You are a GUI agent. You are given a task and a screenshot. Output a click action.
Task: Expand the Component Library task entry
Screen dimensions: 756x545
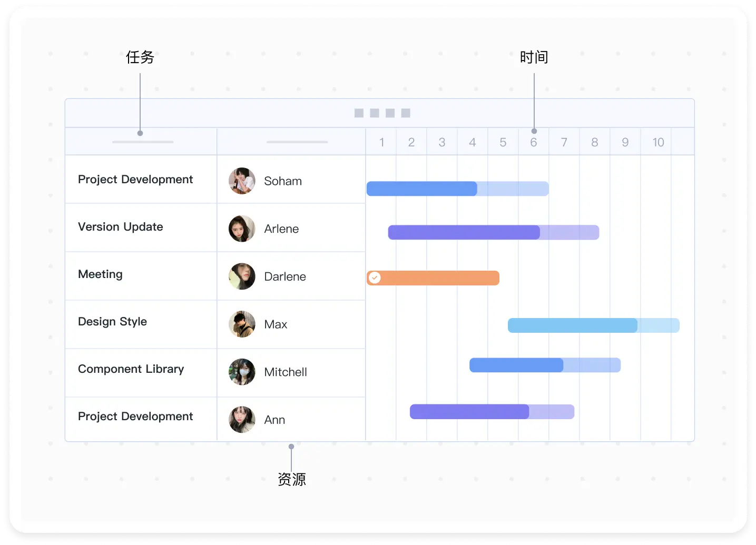(x=131, y=369)
